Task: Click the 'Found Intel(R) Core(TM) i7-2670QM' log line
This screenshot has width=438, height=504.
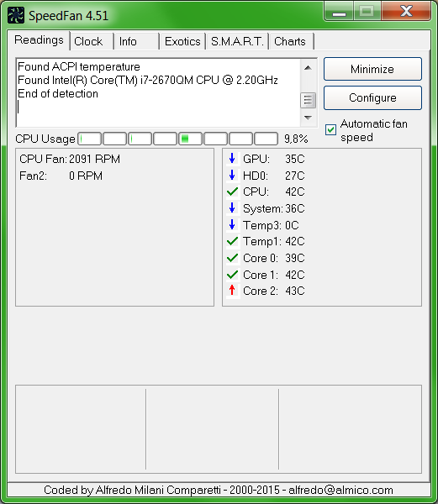Action: pos(148,80)
